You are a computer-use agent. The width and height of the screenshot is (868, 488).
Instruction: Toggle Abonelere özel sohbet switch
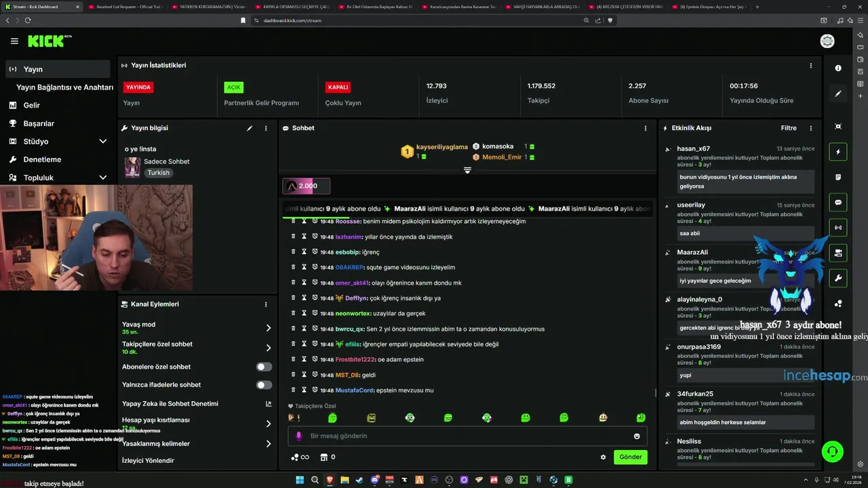coord(264,367)
